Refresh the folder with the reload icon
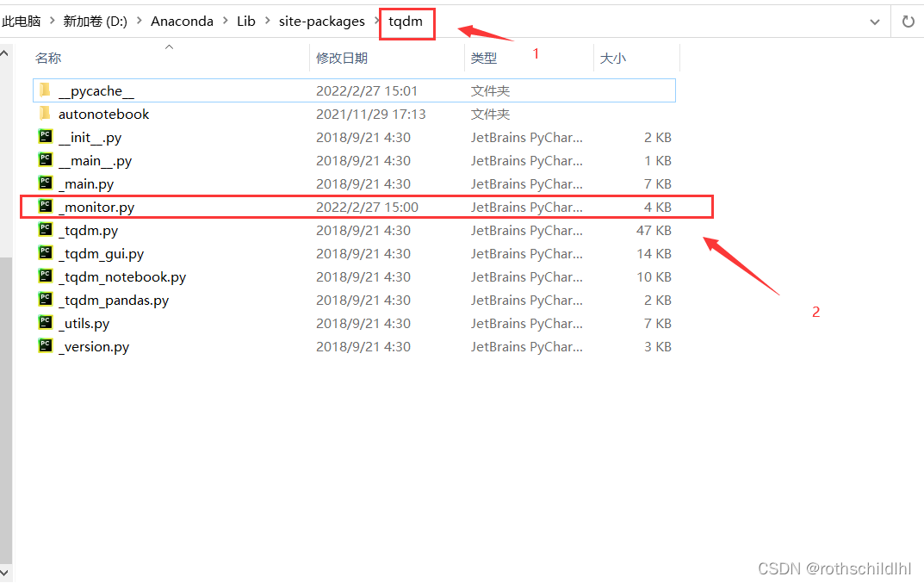 (908, 22)
